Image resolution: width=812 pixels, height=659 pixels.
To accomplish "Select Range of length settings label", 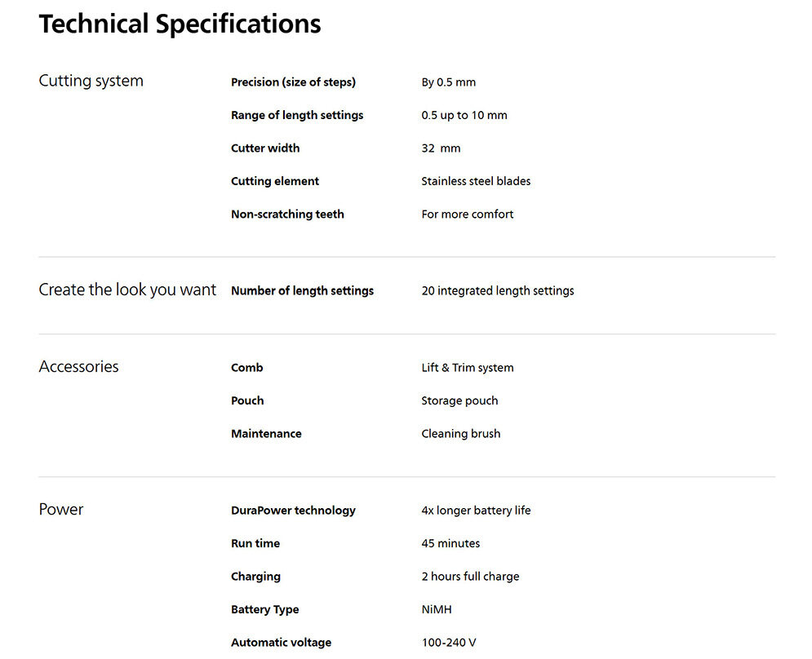I will click(x=297, y=115).
